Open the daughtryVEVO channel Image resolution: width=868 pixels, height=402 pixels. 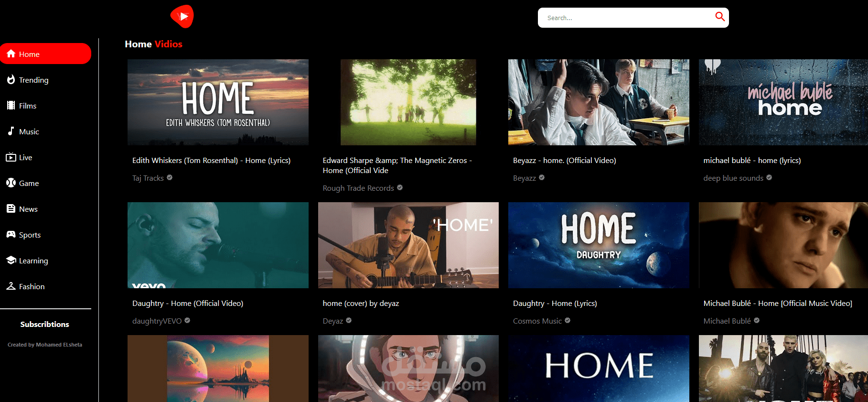pos(157,321)
